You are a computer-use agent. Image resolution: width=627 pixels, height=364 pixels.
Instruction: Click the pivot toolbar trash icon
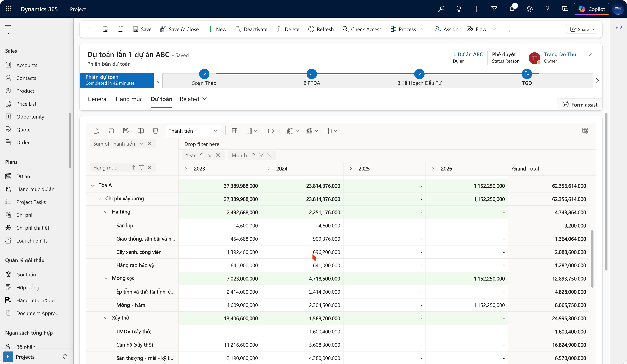point(155,131)
